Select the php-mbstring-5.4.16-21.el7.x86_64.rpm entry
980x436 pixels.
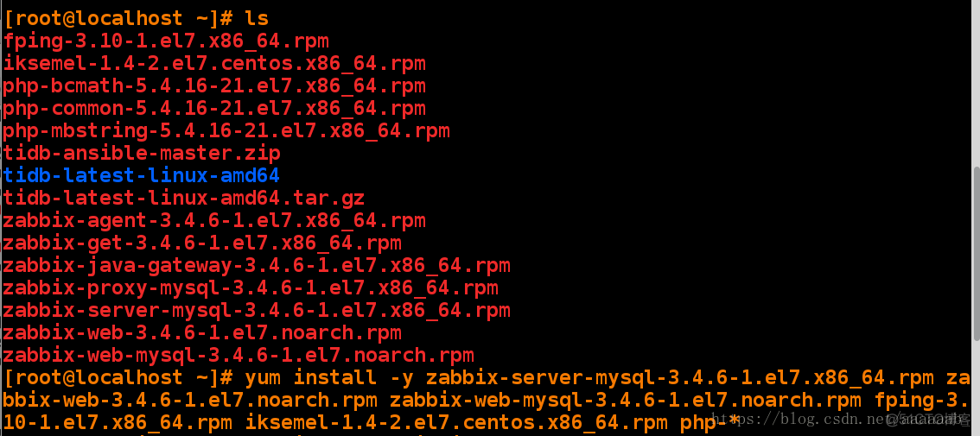click(226, 131)
